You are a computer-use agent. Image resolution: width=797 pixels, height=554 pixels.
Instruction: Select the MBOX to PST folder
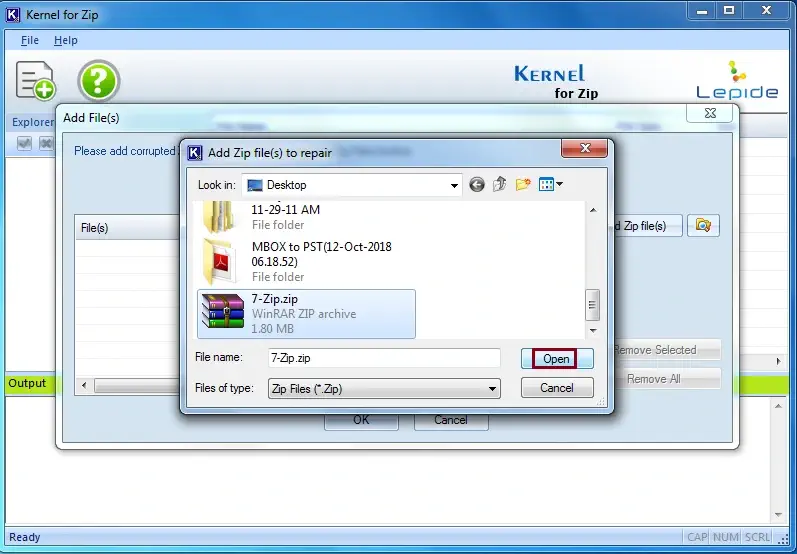coord(306,262)
